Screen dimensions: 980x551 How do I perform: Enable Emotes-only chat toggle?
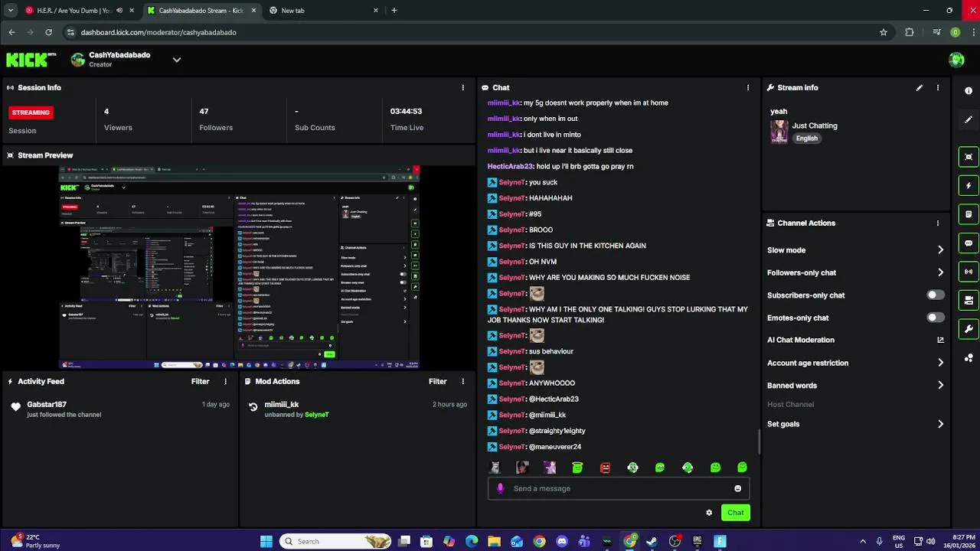(x=935, y=318)
